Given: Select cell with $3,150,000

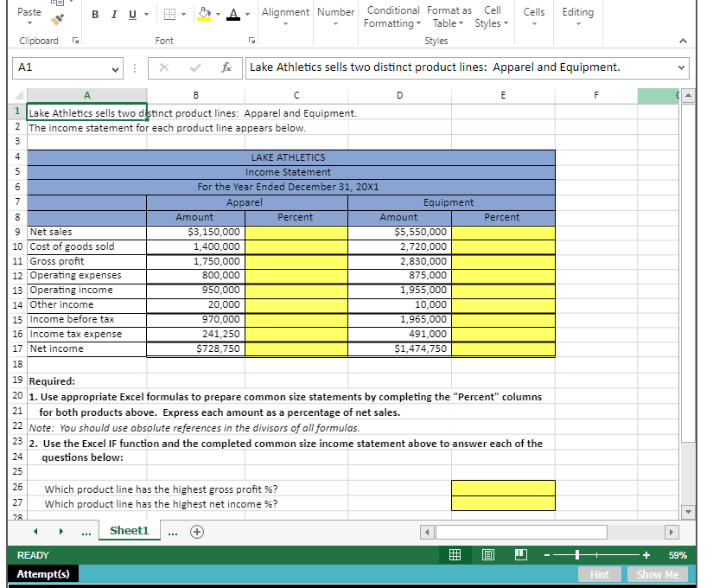Looking at the screenshot, I should click(x=196, y=232).
